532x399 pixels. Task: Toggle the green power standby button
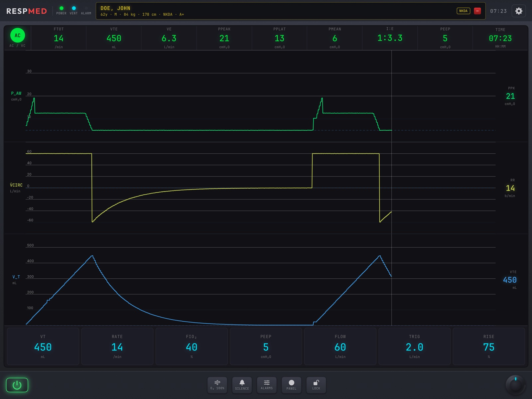coord(17,385)
